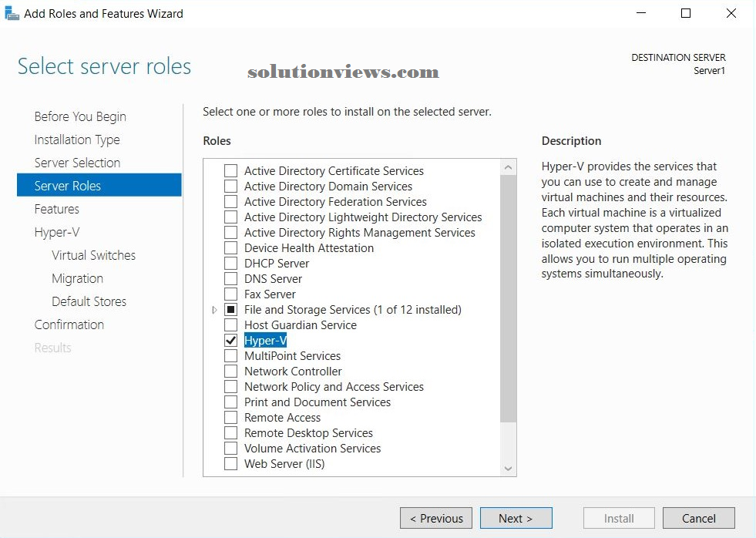This screenshot has height=538, width=756.
Task: Select the Remote Access role label
Action: coord(283,418)
